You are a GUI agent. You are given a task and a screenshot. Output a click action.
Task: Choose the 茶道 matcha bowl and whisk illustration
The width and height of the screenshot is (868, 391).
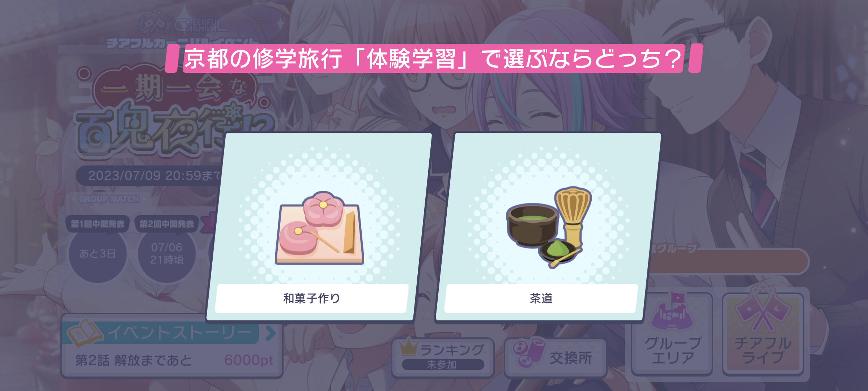click(549, 227)
